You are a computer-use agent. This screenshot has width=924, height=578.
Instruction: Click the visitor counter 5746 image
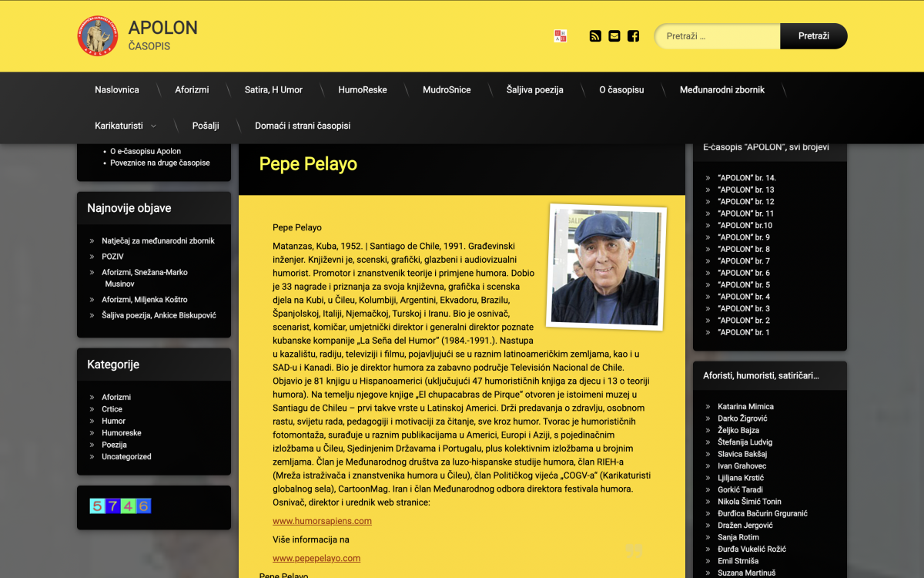pos(120,506)
